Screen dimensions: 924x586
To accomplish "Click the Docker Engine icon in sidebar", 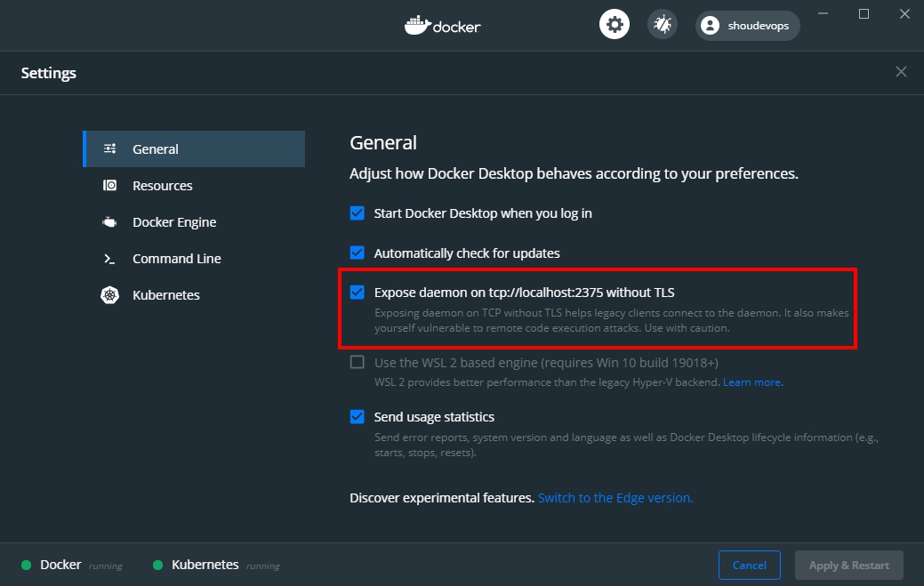I will (x=109, y=222).
